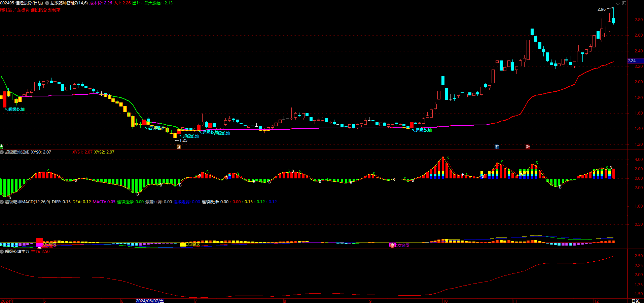Click the 2.24 price tag on price axis

636,61
